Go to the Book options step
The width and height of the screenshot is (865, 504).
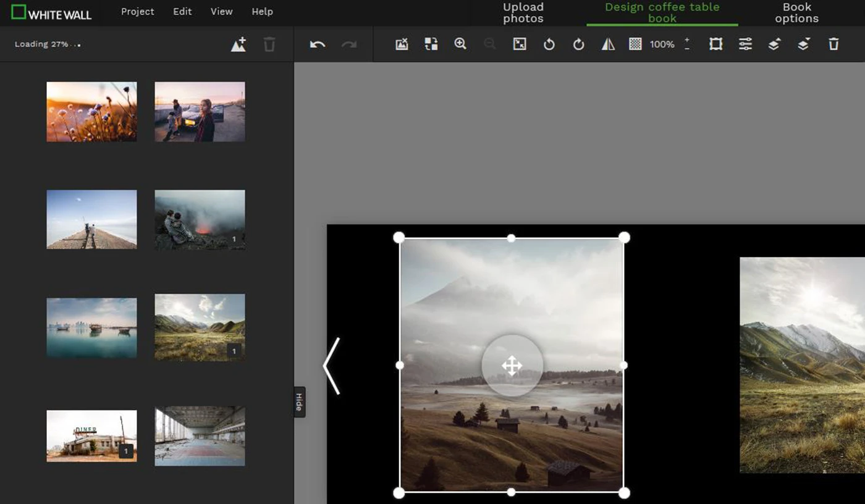point(796,12)
